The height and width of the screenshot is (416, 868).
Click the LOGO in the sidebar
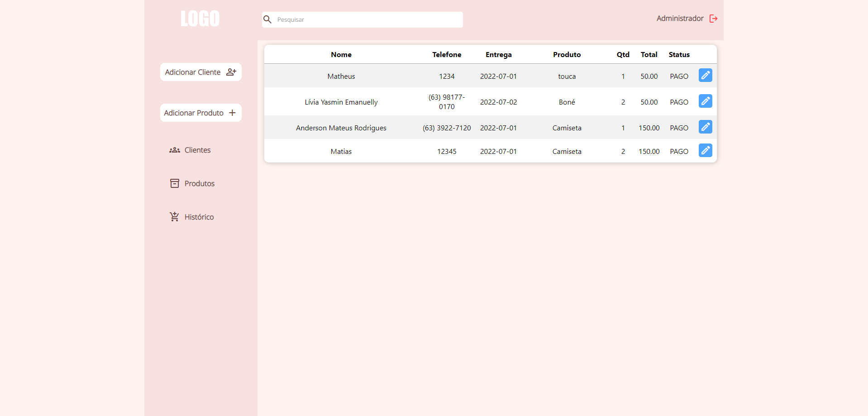pos(200,19)
